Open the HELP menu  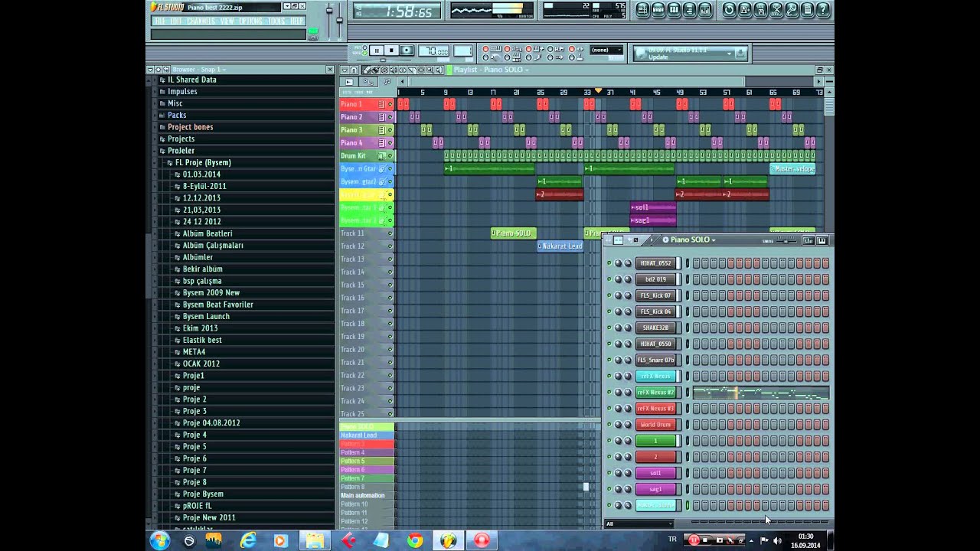297,21
